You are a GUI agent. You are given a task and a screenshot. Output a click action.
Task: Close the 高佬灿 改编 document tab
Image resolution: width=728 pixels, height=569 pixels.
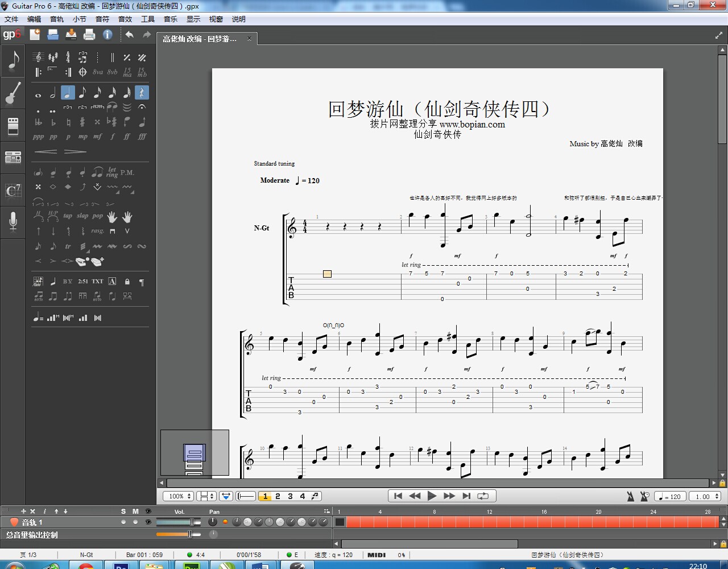coord(249,39)
